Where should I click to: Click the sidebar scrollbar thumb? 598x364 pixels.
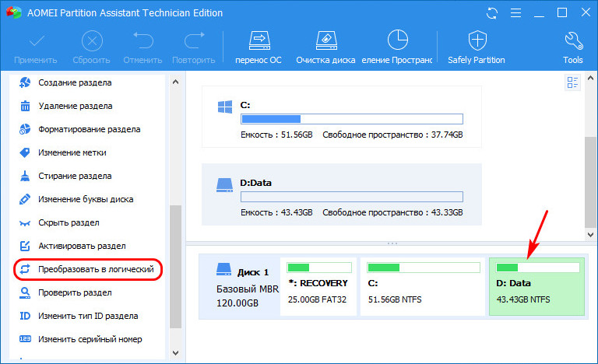point(175,267)
